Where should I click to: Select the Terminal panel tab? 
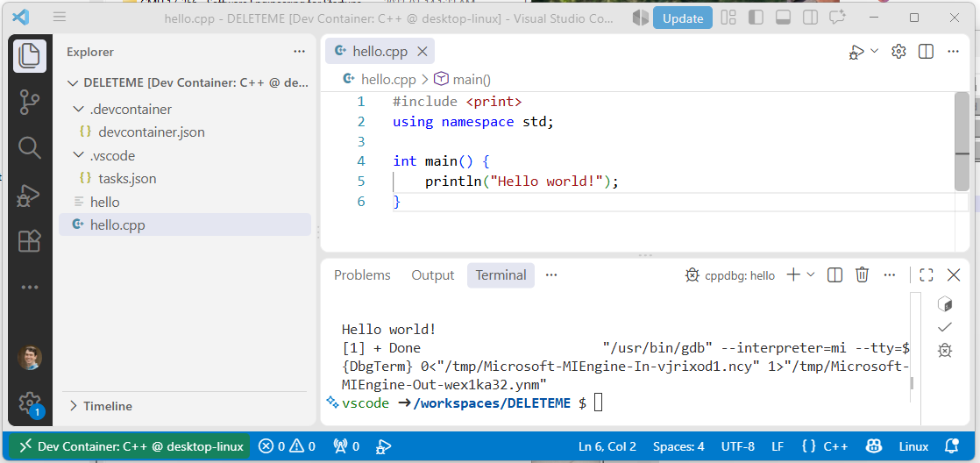[x=501, y=275]
